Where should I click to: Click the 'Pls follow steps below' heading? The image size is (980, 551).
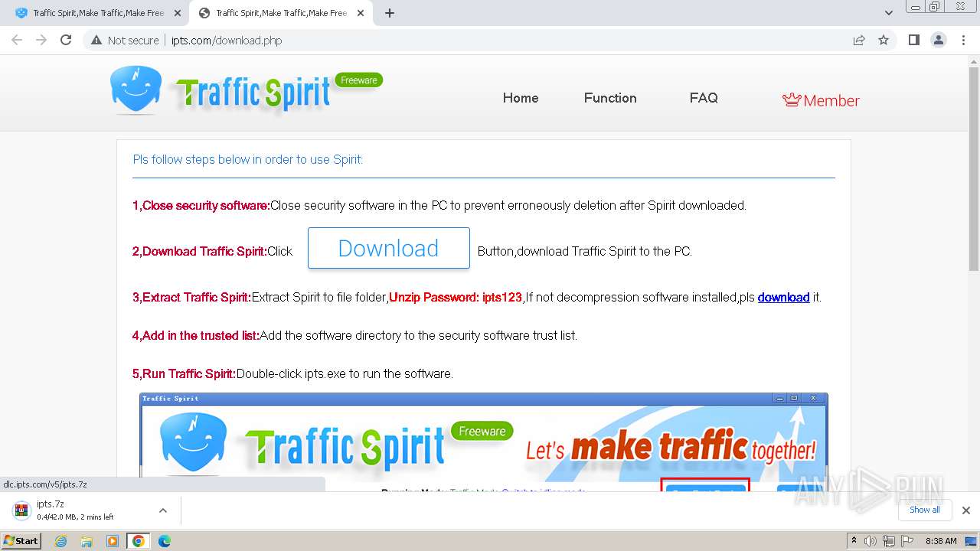(x=248, y=159)
